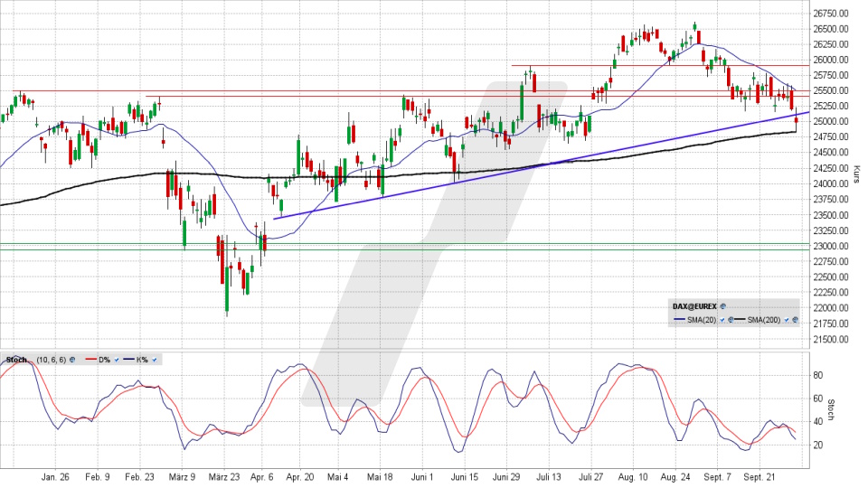Click the 25500.00 price axis label
Image resolution: width=868 pixels, height=488 pixels.
pos(831,90)
